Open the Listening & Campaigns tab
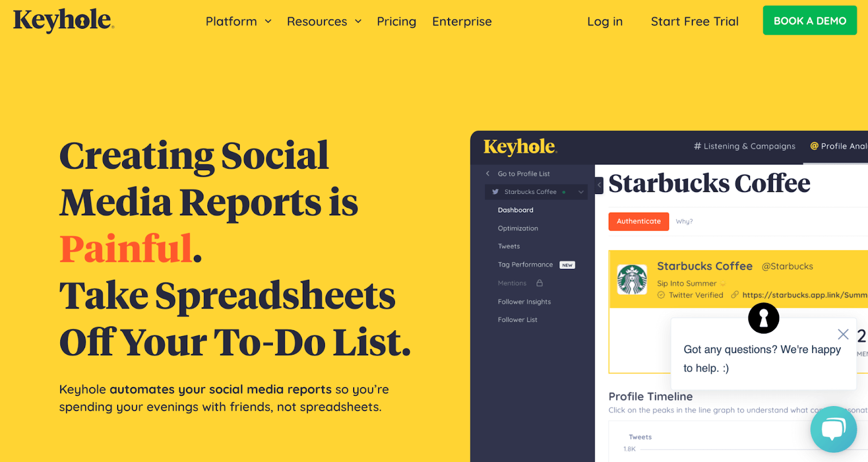Screen dimensions: 868x462 pos(744,146)
